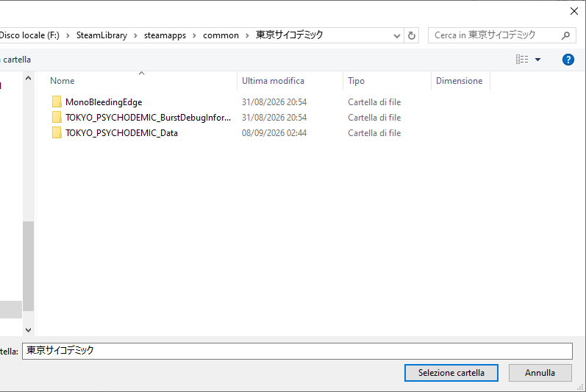Open view options dropdown arrow
The width and height of the screenshot is (586, 392).
coord(537,60)
